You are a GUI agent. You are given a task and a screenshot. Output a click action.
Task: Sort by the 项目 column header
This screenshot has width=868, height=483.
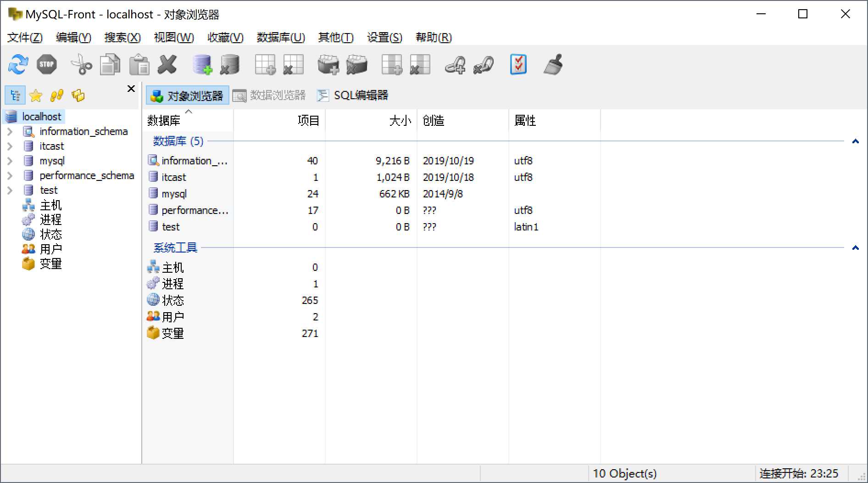279,120
